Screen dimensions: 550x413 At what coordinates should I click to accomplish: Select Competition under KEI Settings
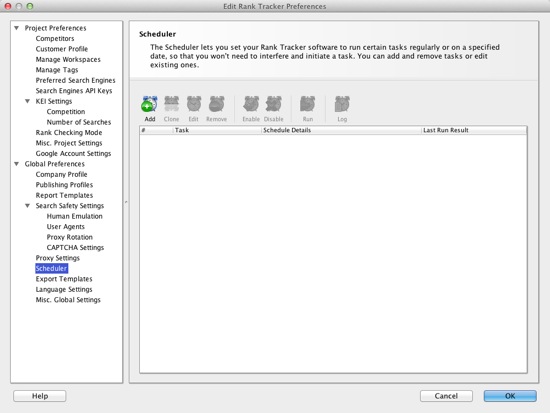coord(66,112)
